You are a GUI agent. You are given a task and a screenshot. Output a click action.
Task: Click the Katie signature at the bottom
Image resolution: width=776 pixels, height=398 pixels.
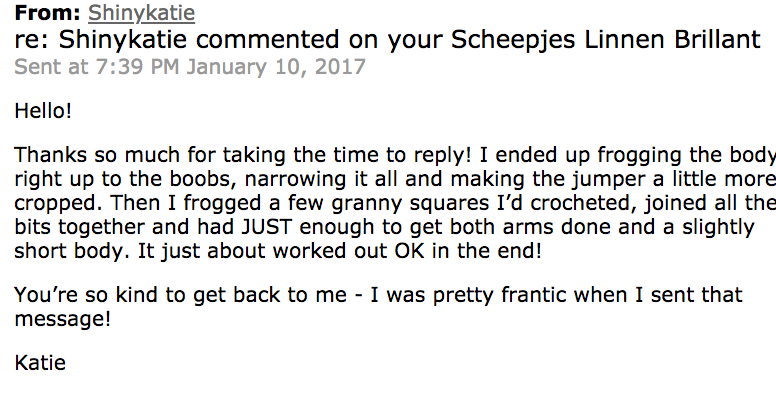pyautogui.click(x=40, y=362)
